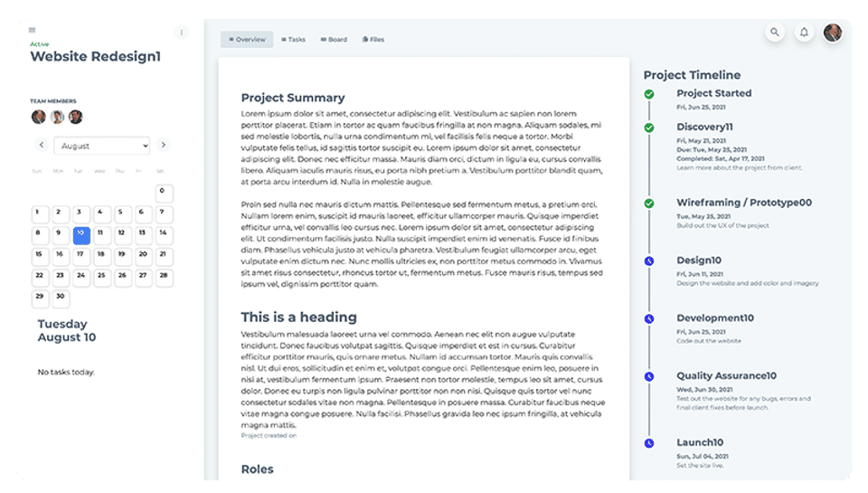Screen dimensions: 868x493
Task: Click the third team member avatar
Action: [x=76, y=117]
